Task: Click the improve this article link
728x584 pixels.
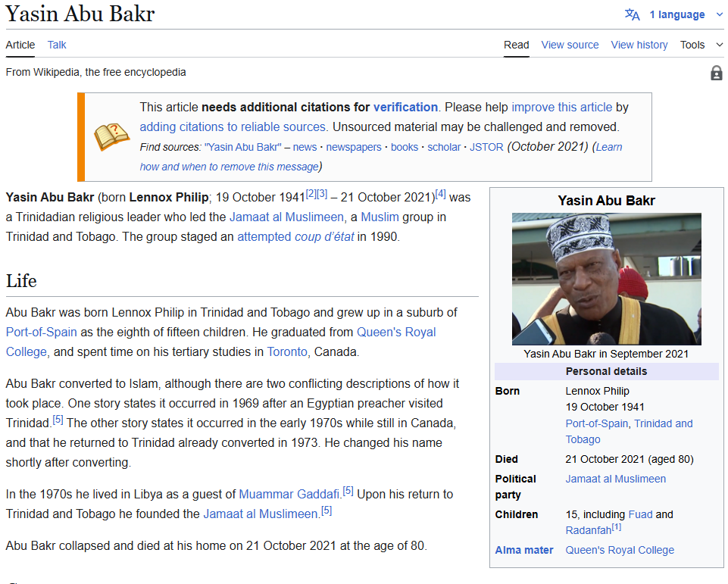Action: click(x=562, y=108)
